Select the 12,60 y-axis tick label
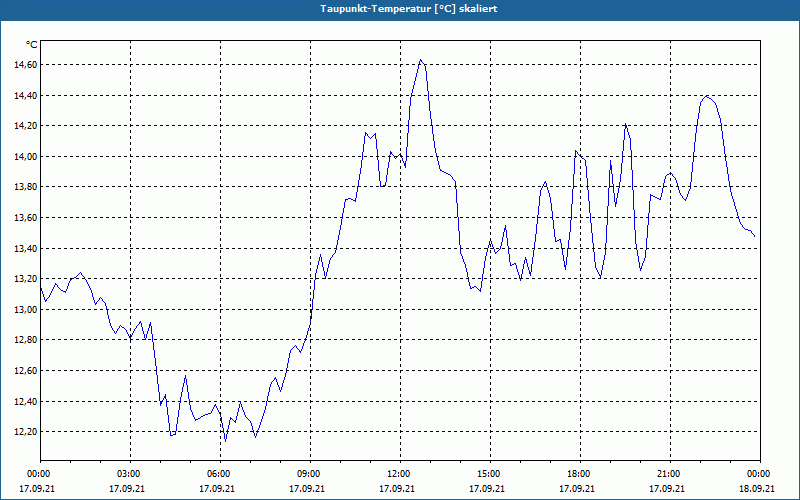This screenshot has width=800, height=500. [23, 371]
